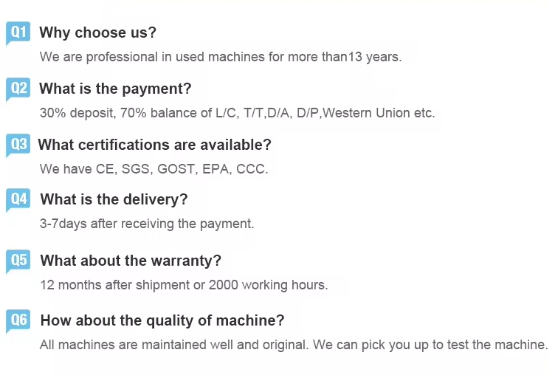Click the Q1 blue badge icon
This screenshot has width=555, height=392.
coord(18,32)
